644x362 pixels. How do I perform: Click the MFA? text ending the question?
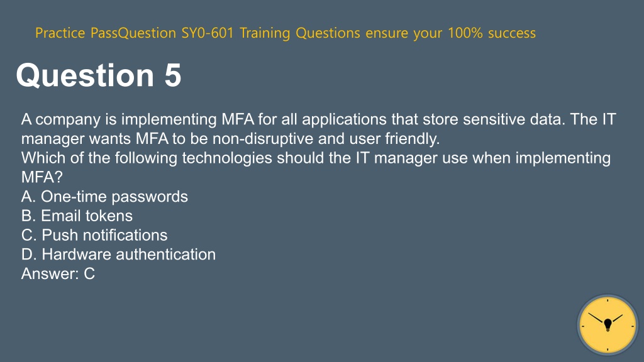pyautogui.click(x=42, y=177)
